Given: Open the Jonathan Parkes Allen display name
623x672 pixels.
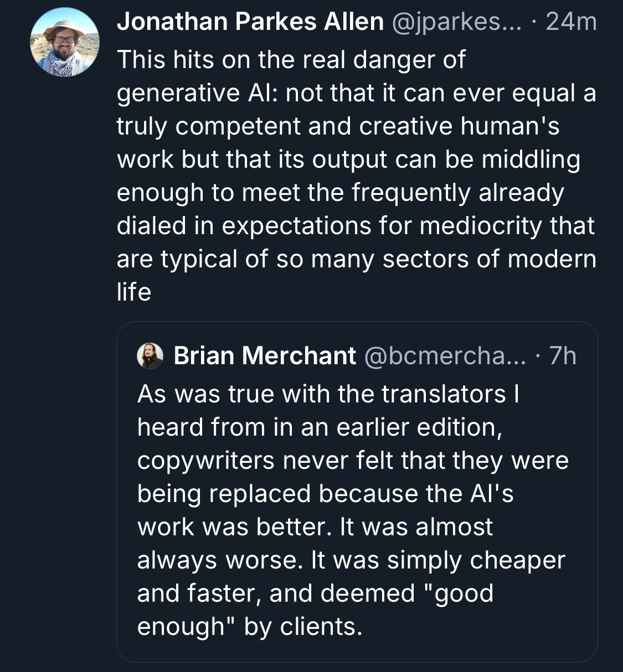Looking at the screenshot, I should pyautogui.click(x=250, y=22).
